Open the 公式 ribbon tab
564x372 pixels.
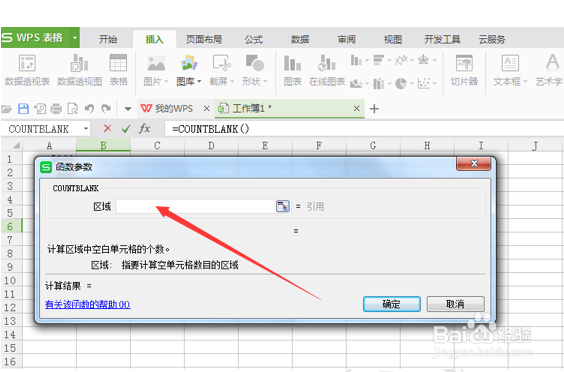(x=254, y=39)
